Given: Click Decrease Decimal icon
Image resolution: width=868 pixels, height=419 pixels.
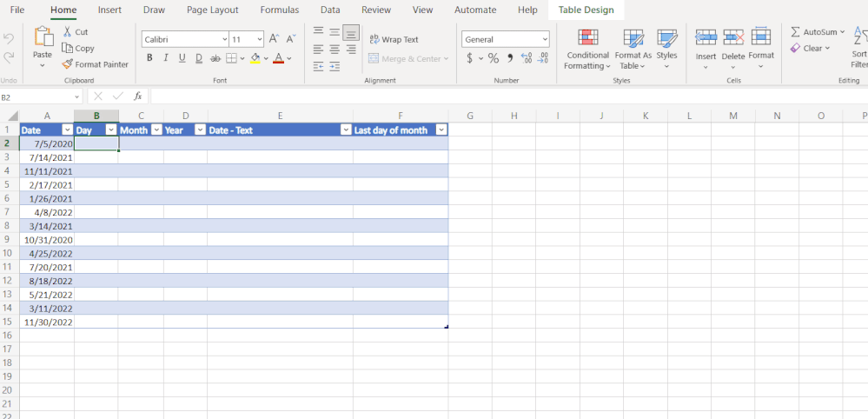Looking at the screenshot, I should point(544,58).
